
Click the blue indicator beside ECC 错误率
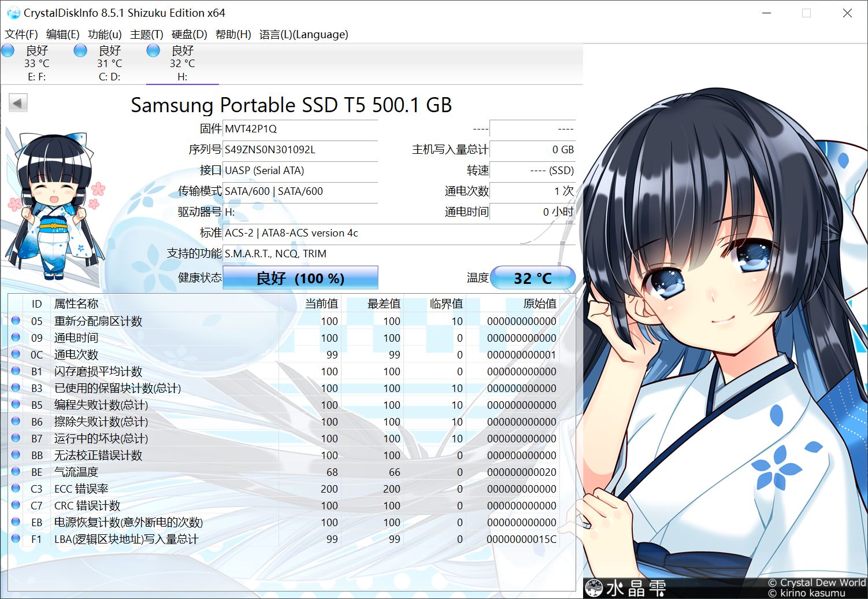pyautogui.click(x=16, y=489)
